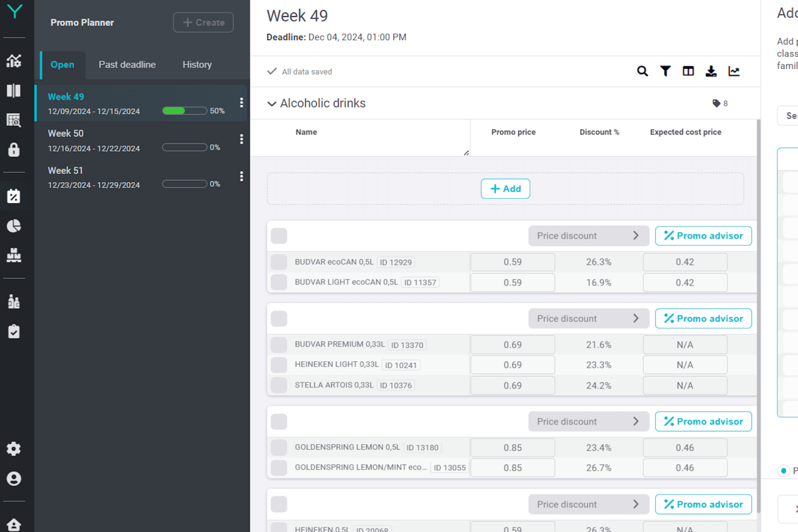Check the group checkbox beside GOLDENSPRING Price discount
The image size is (798, 532).
(x=278, y=421)
